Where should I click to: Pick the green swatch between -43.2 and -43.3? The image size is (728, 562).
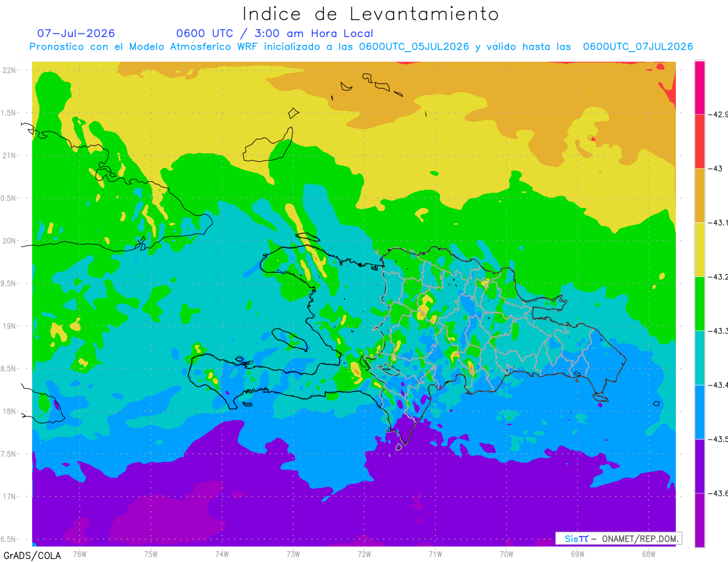(699, 304)
